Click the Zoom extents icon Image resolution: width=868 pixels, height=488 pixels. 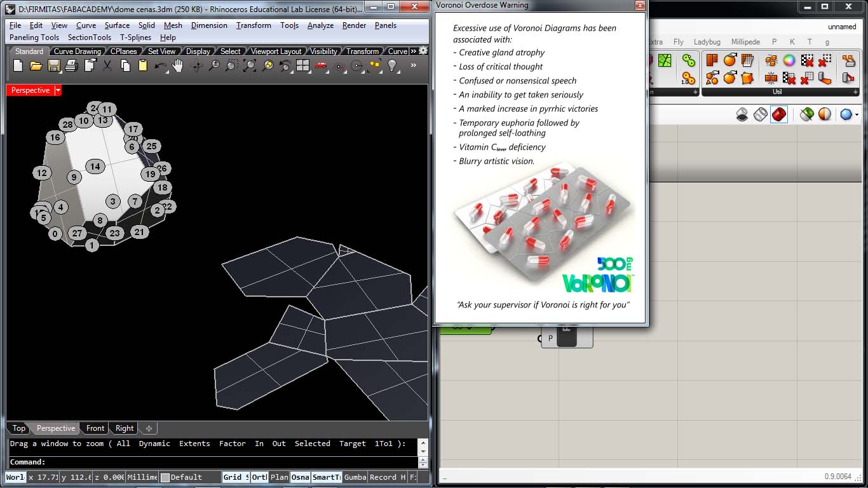coord(250,65)
